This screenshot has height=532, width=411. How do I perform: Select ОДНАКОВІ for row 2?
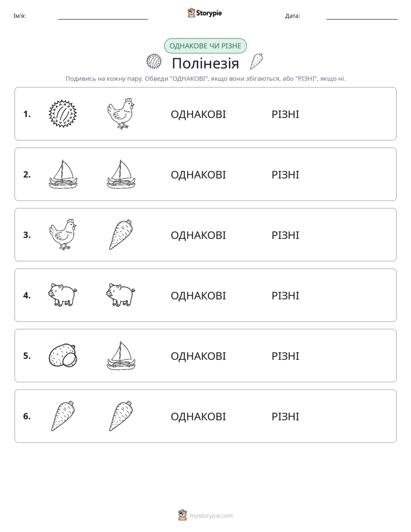click(198, 174)
